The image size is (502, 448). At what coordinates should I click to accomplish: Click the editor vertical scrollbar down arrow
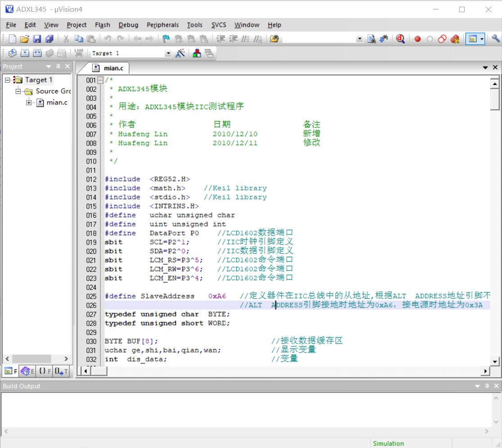click(495, 362)
